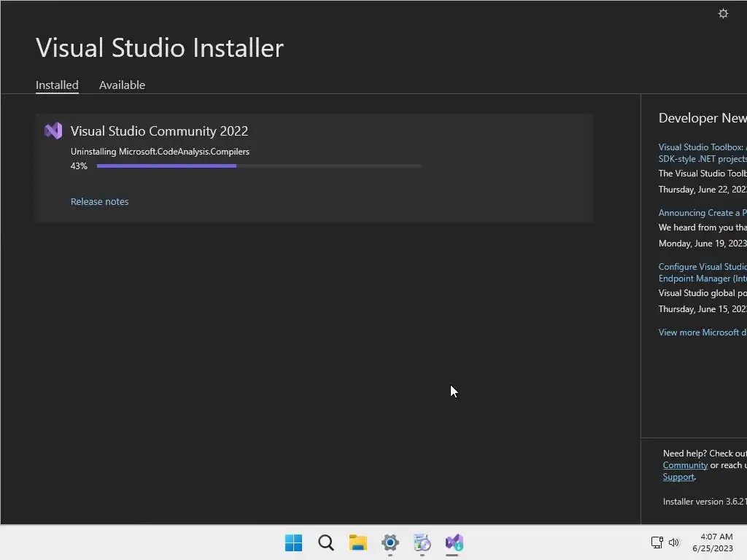Viewport: 747px width, 560px height.
Task: Click the Visual Studio Community 2022 title
Action: [159, 131]
